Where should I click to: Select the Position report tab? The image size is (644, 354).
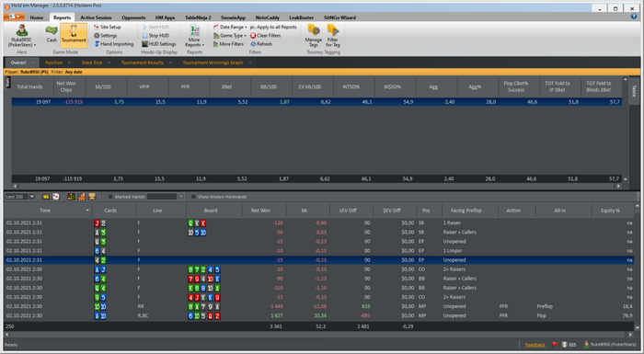pyautogui.click(x=53, y=63)
